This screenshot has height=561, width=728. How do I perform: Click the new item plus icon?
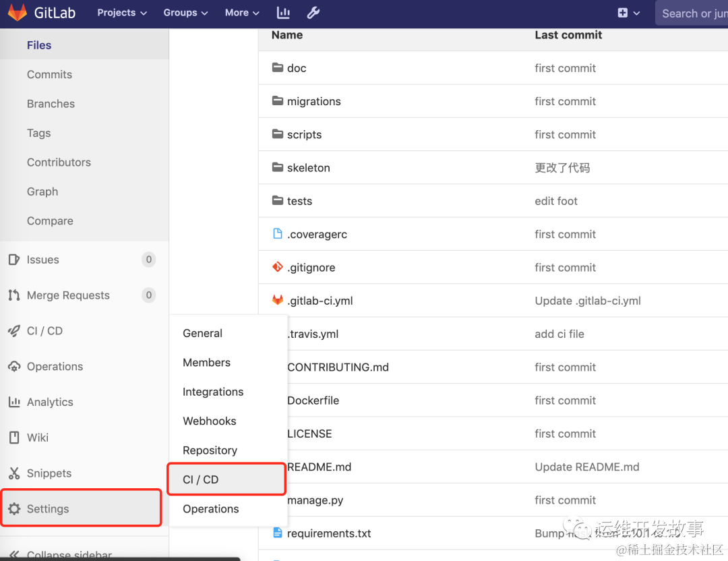[623, 13]
